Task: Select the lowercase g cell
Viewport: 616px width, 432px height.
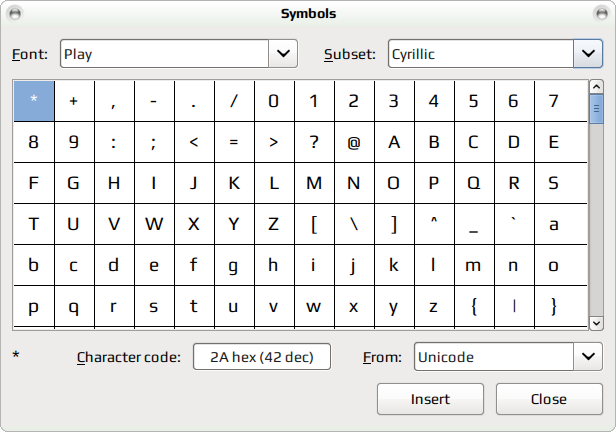Action: pos(234,265)
